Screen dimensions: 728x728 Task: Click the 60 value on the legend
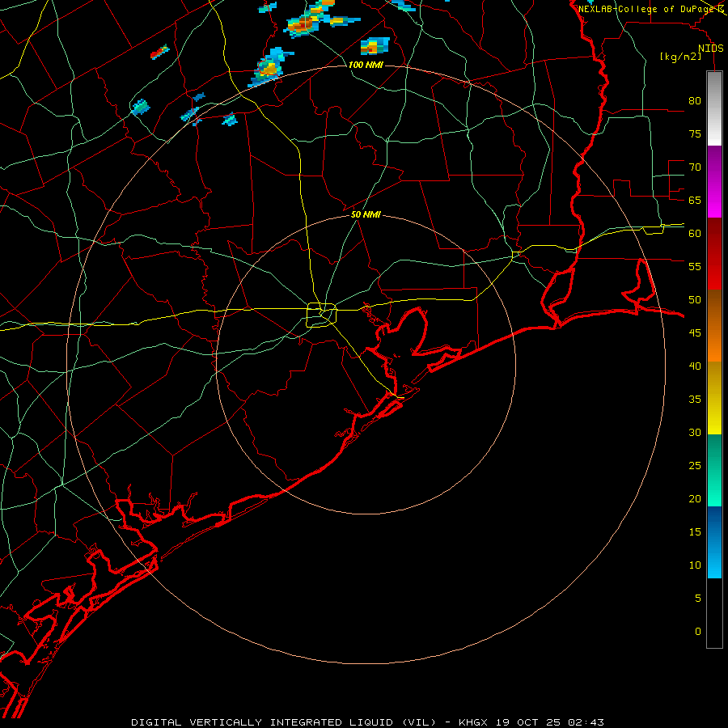(x=695, y=234)
